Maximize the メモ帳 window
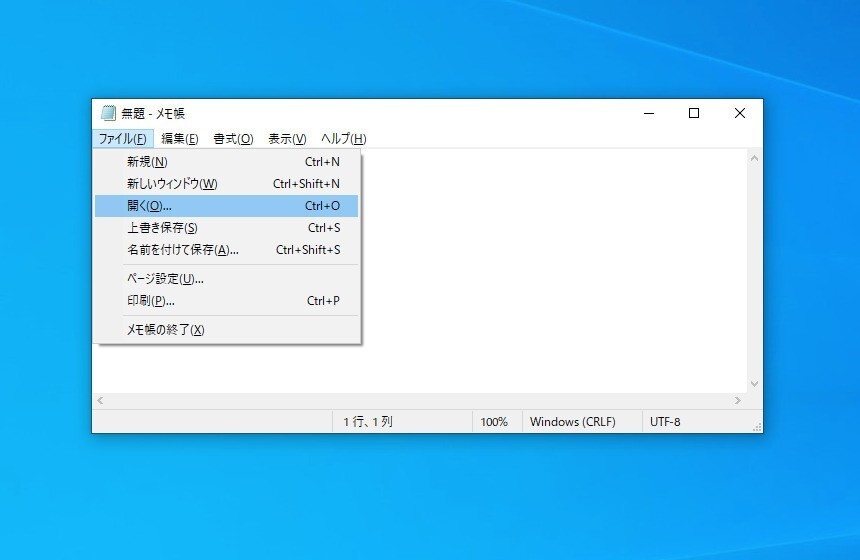The width and height of the screenshot is (860, 560). coord(694,113)
